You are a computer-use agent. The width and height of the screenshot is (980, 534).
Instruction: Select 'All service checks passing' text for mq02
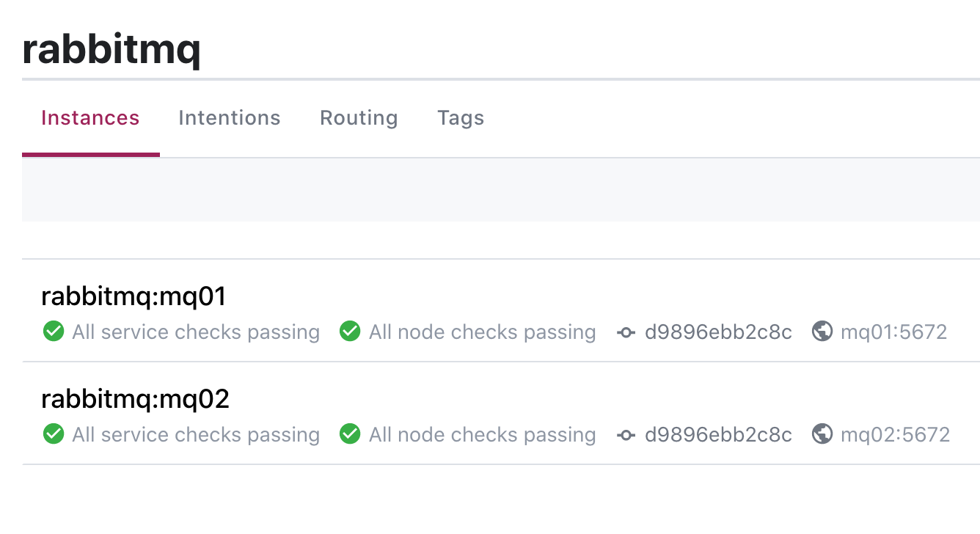(196, 435)
